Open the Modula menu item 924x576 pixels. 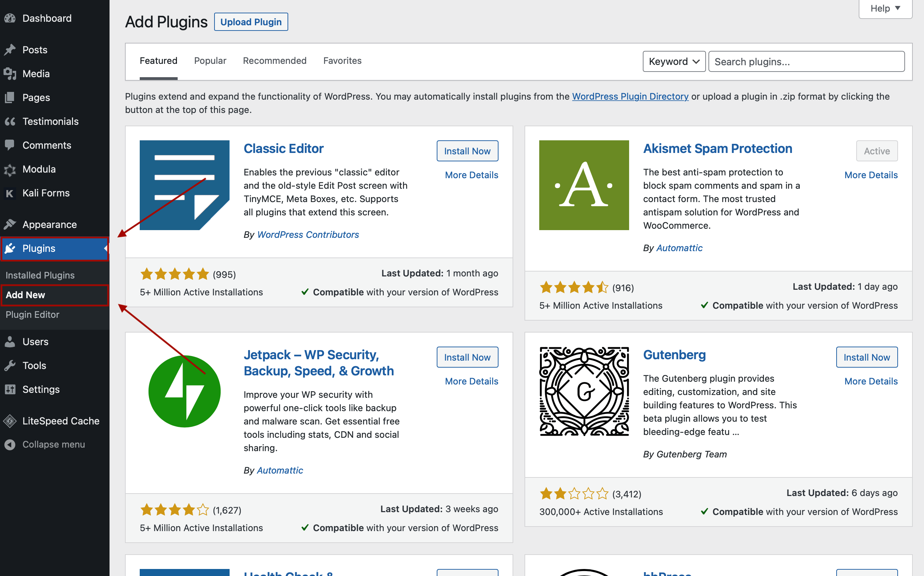54,169
